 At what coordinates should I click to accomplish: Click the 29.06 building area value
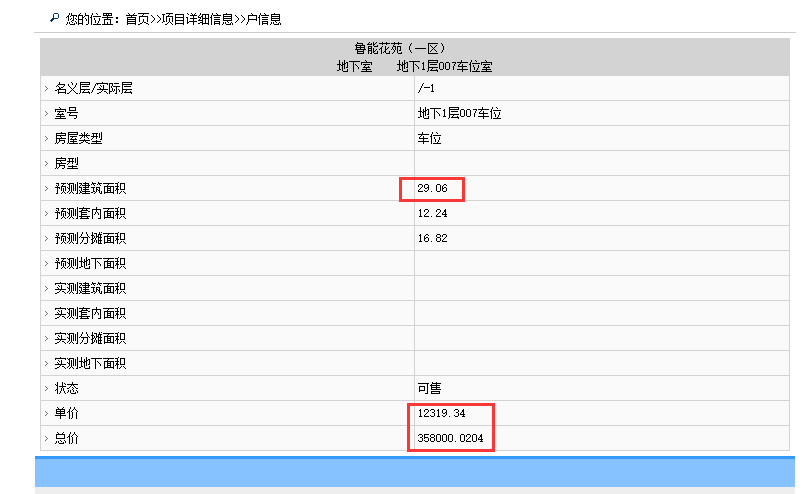pos(432,188)
